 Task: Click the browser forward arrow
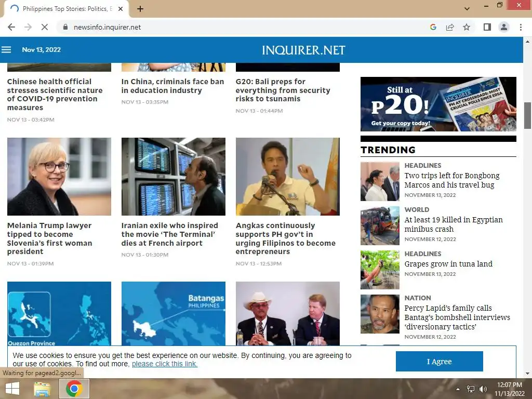coord(28,27)
